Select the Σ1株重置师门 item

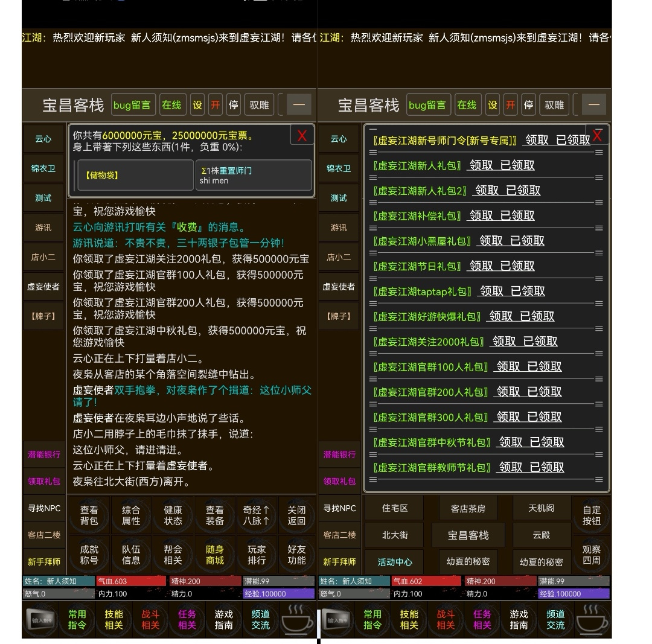[x=254, y=175]
